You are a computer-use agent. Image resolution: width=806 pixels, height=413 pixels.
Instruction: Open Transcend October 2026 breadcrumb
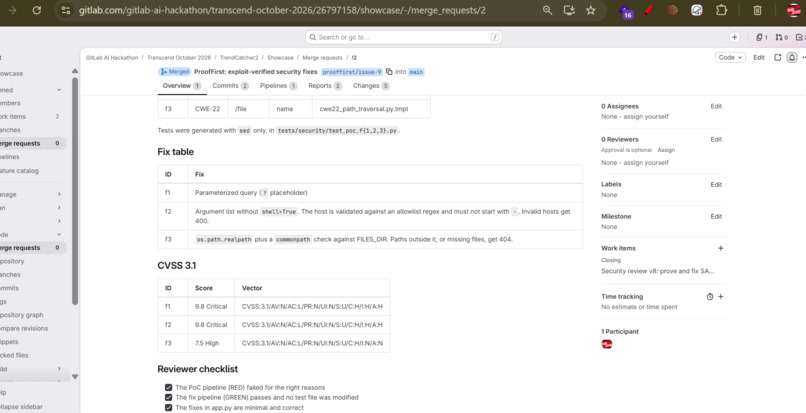point(179,58)
